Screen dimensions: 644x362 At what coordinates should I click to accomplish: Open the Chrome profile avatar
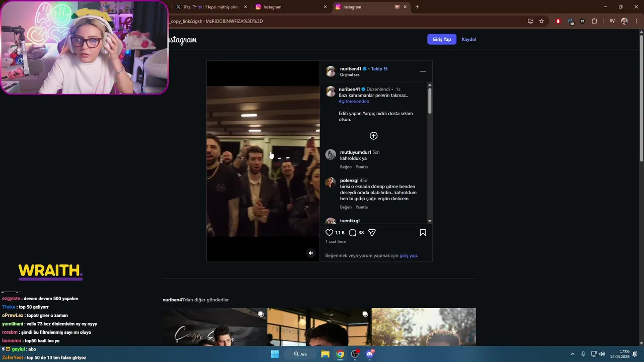coord(624,21)
